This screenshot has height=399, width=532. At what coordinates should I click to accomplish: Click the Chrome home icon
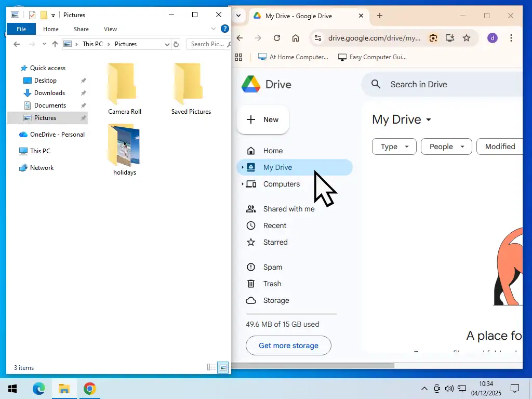[296, 38]
